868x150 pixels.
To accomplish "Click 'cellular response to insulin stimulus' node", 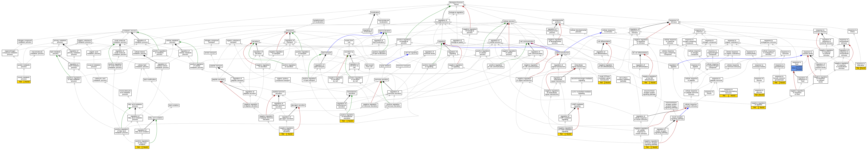I will tap(691, 105).
